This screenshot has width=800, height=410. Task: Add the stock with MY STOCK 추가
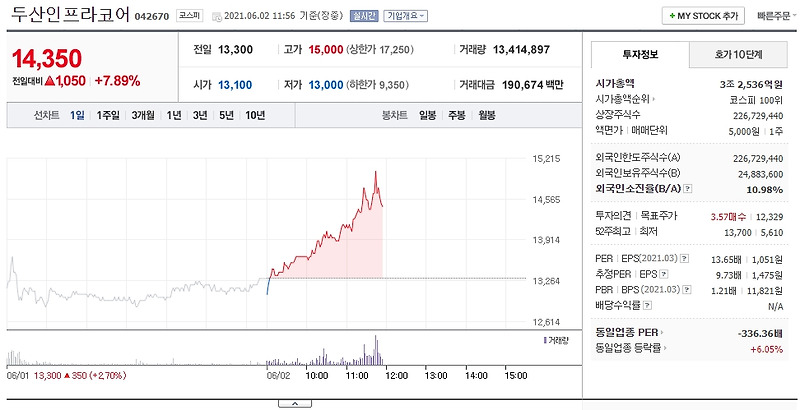703,16
